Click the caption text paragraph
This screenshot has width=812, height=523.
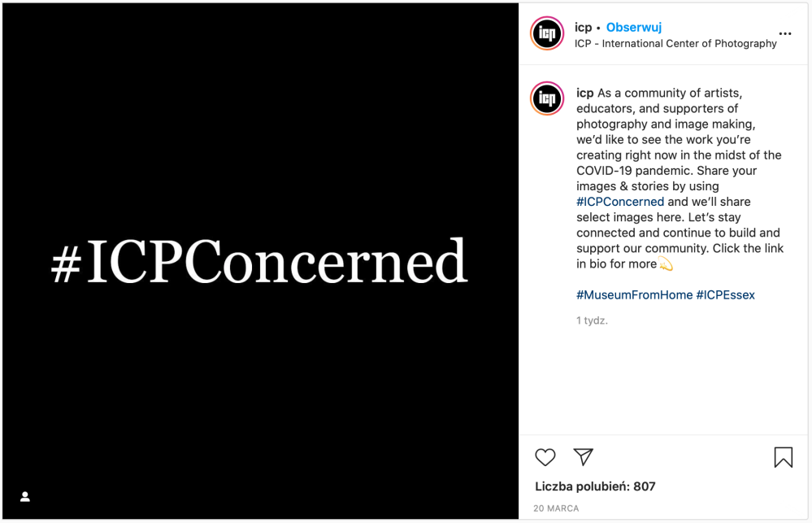tap(680, 178)
